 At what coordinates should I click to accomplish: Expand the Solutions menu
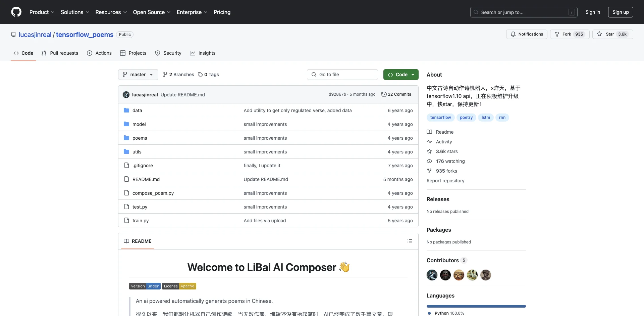(75, 12)
